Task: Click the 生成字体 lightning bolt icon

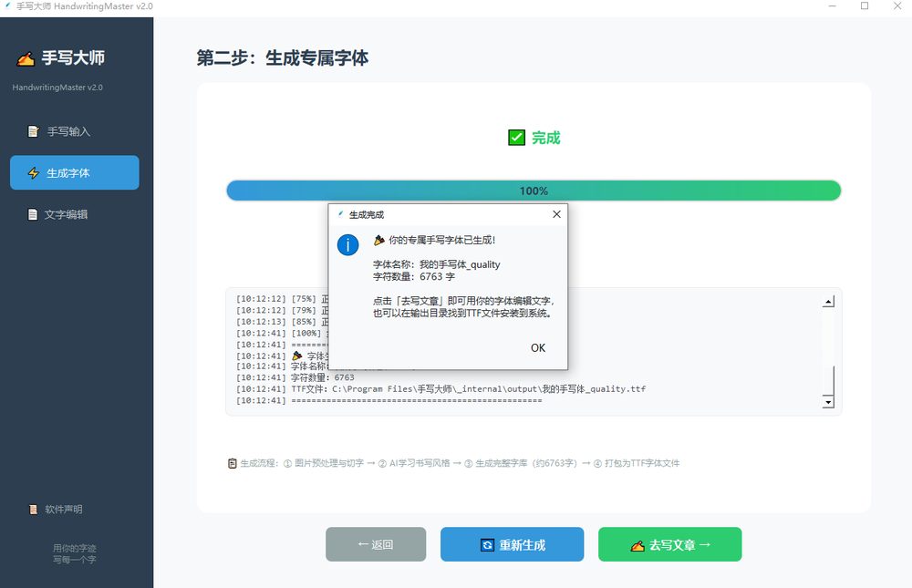Action: click(34, 172)
